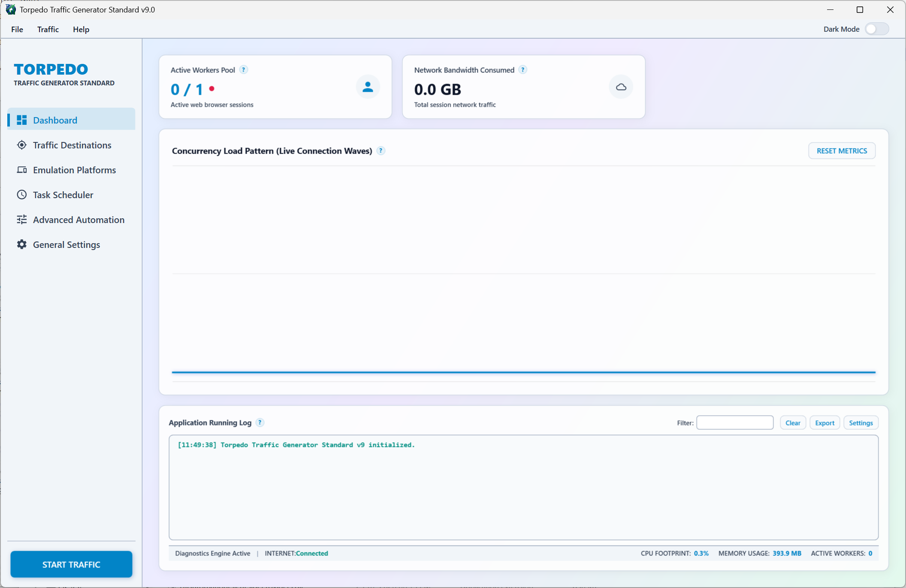Click the cloud icon in bandwidth card
The image size is (906, 588).
[621, 87]
